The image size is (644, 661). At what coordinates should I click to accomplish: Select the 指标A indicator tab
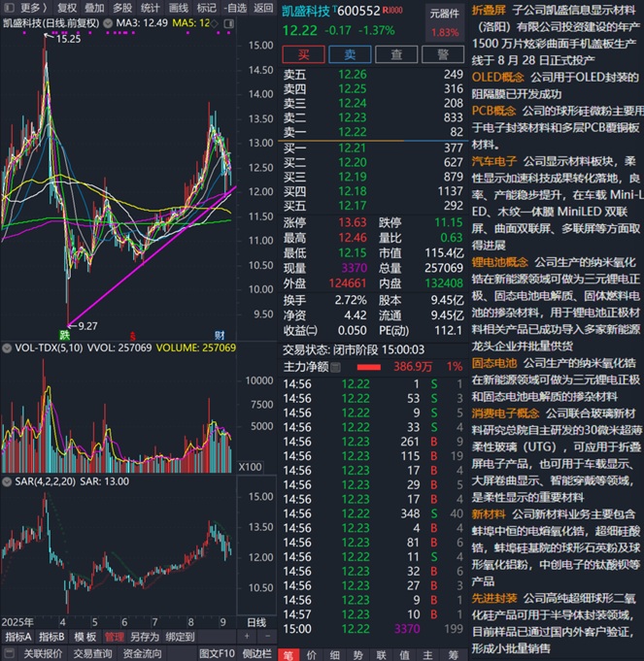pyautogui.click(x=18, y=637)
